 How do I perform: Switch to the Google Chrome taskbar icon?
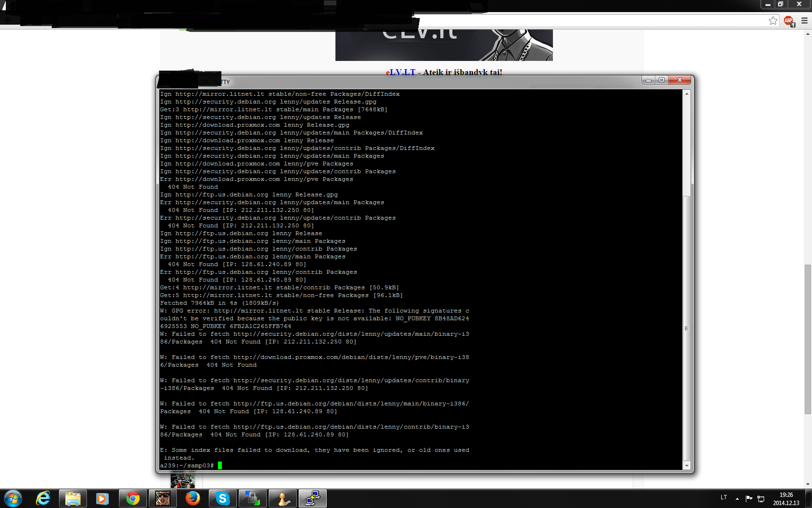132,498
